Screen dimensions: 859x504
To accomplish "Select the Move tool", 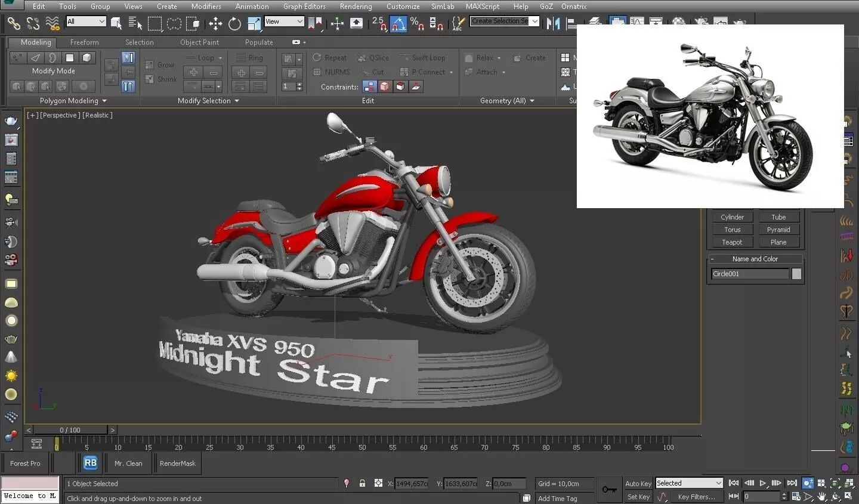I will 215,23.
